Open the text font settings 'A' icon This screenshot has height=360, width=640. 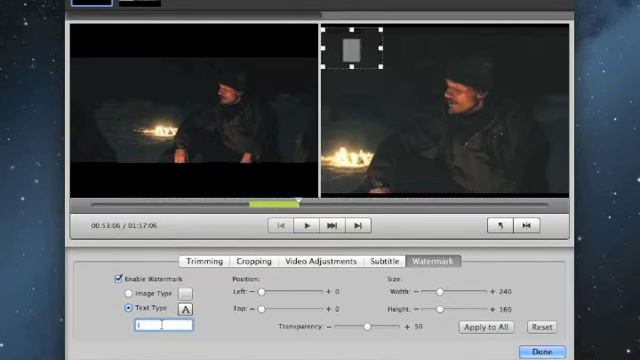pos(185,309)
